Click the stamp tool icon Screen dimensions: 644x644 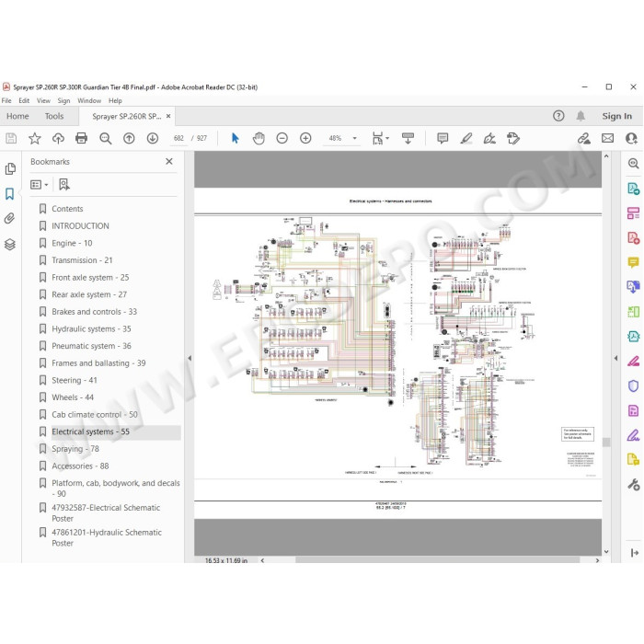click(513, 138)
